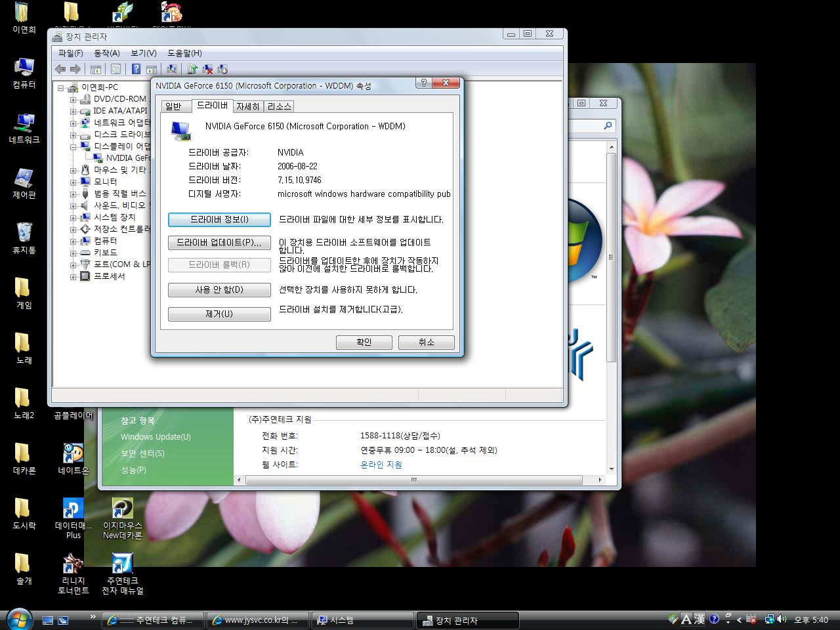The image size is (840, 630).
Task: Click the update driver software toolbar icon
Action: [192, 69]
